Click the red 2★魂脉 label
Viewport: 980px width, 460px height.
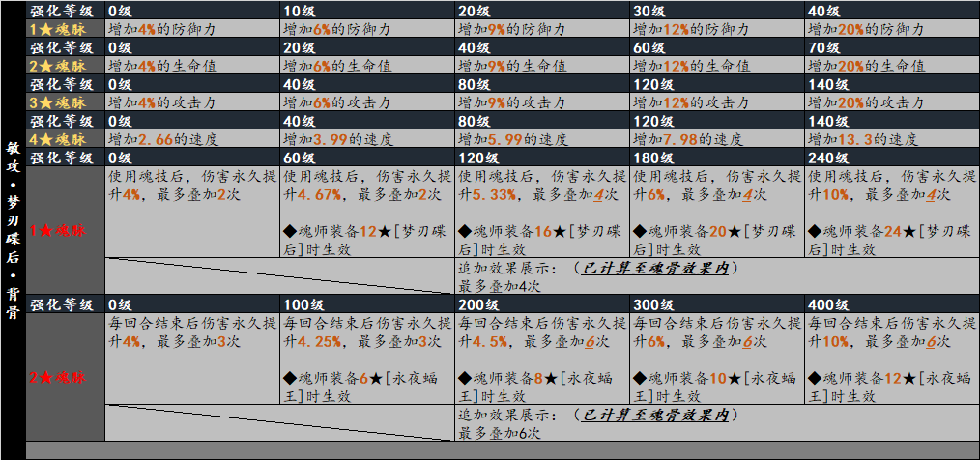[x=65, y=378]
